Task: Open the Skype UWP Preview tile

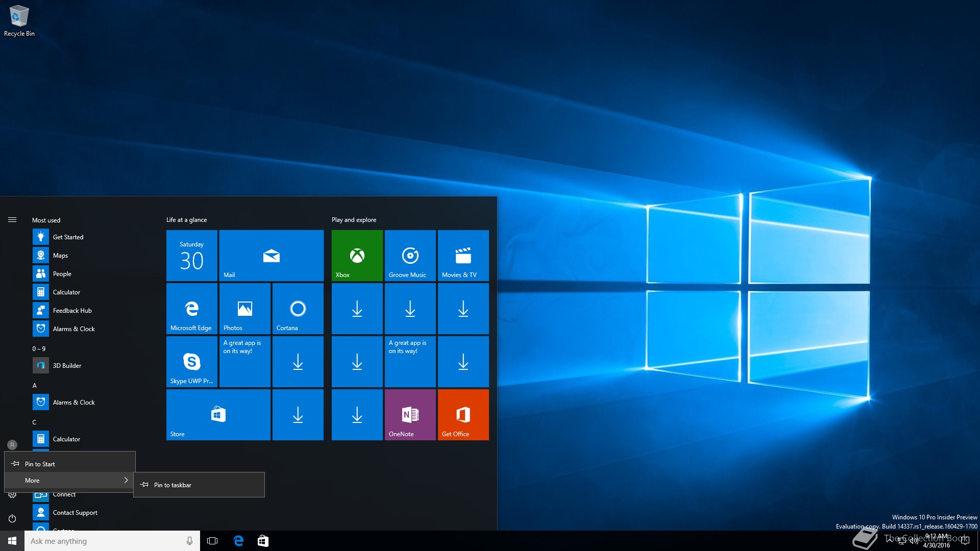Action: 192,361
